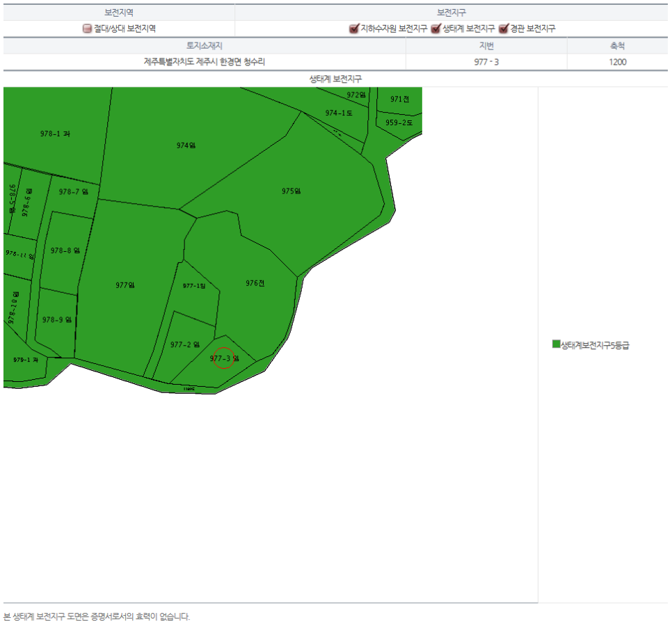Click parcel 975임 on the map
672x631 pixels.
291,191
